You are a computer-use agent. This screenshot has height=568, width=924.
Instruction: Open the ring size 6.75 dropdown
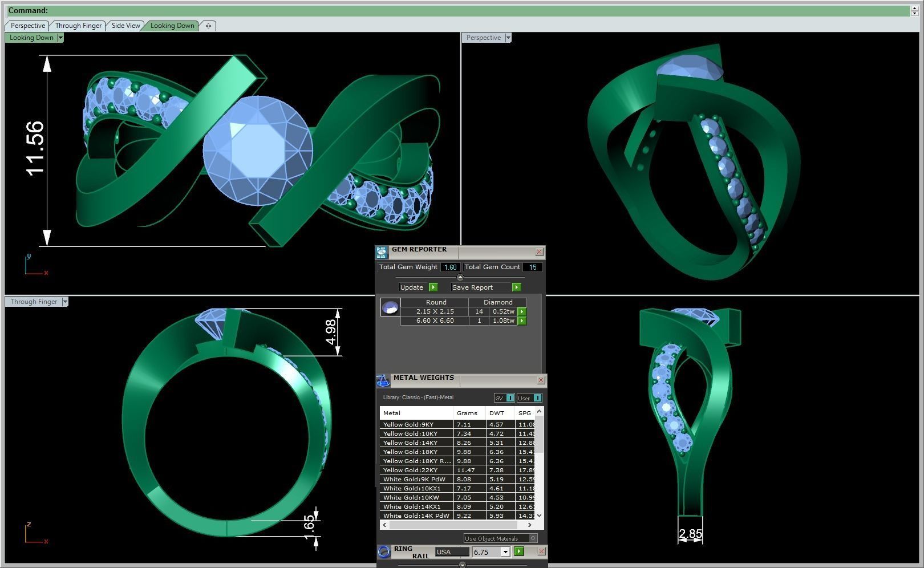pyautogui.click(x=505, y=552)
